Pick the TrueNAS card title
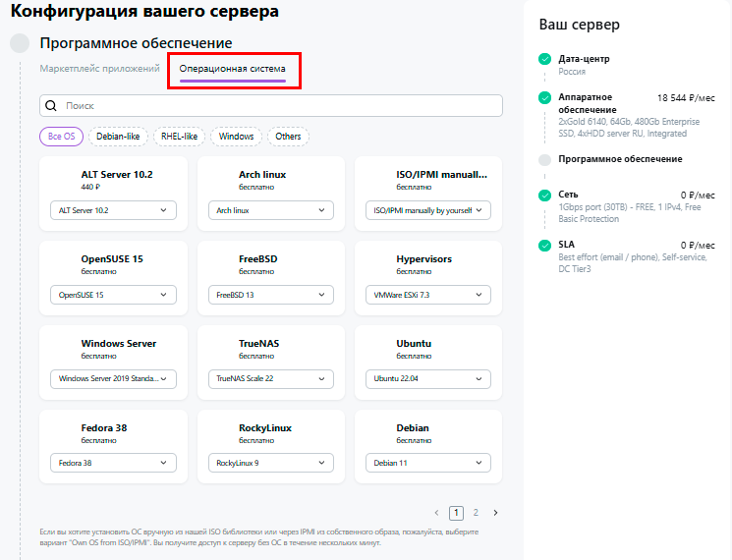The height and width of the screenshot is (560, 732). click(x=259, y=344)
